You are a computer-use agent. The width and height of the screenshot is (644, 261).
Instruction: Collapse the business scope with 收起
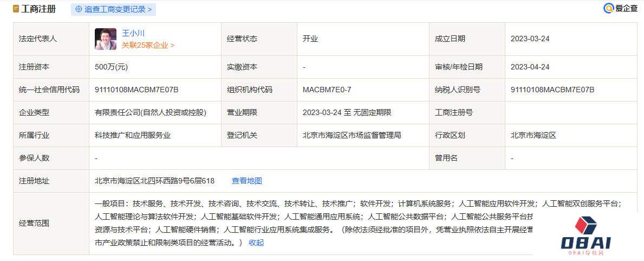[256, 243]
